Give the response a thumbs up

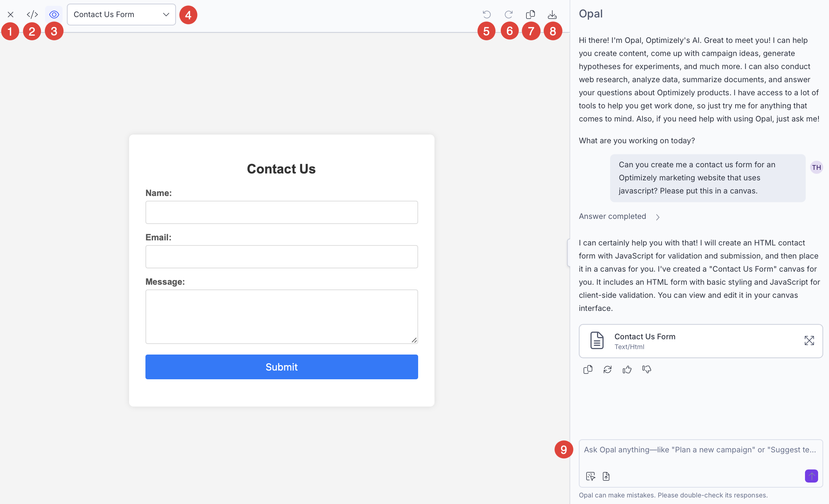click(x=627, y=369)
